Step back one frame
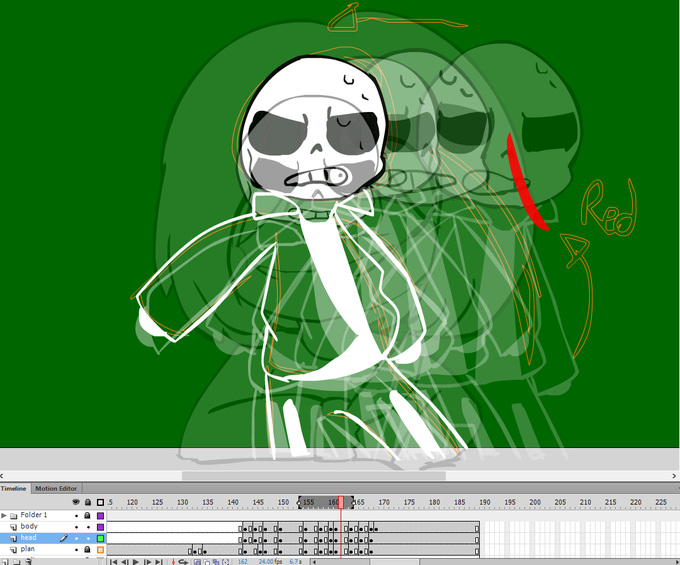Image resolution: width=680 pixels, height=565 pixels. tap(124, 562)
